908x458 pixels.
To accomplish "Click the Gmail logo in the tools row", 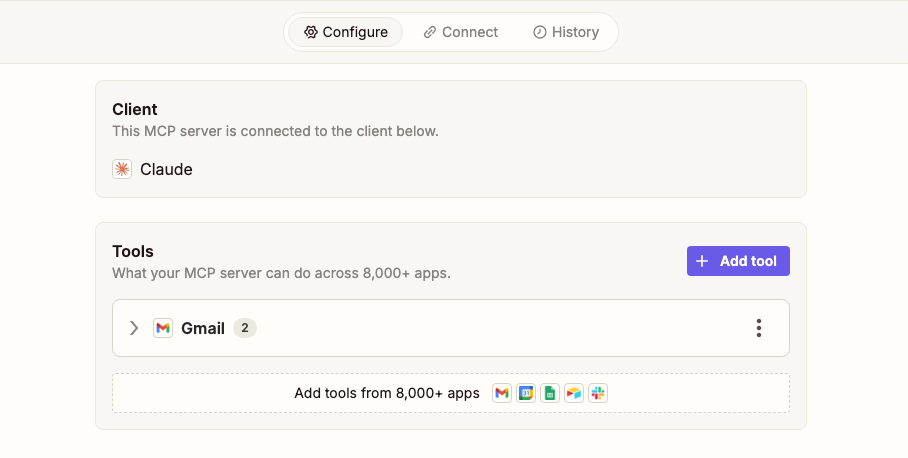I will 163,328.
